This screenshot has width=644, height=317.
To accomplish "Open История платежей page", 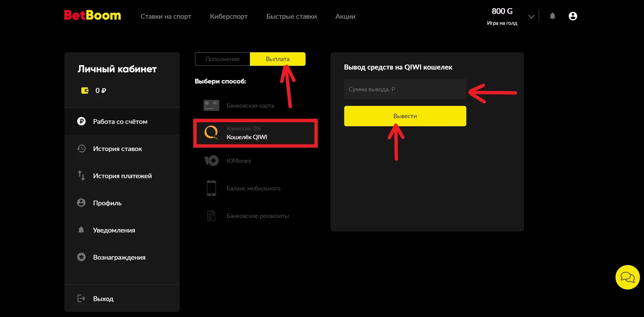I will click(122, 175).
